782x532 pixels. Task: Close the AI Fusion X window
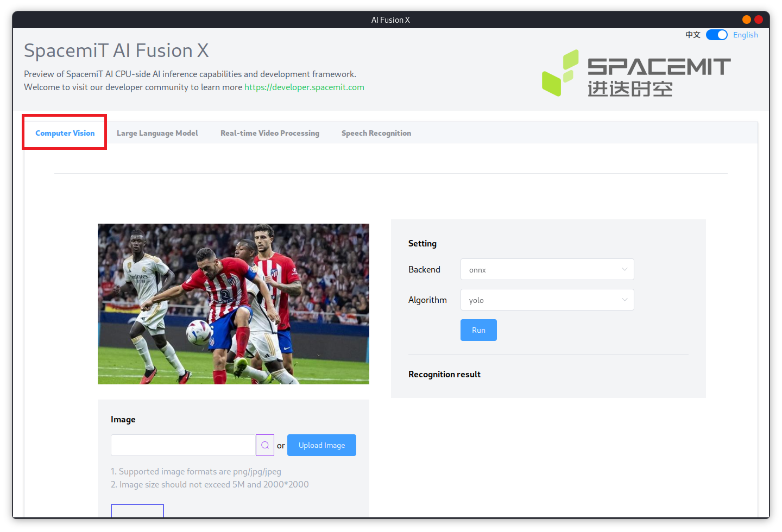coord(759,20)
